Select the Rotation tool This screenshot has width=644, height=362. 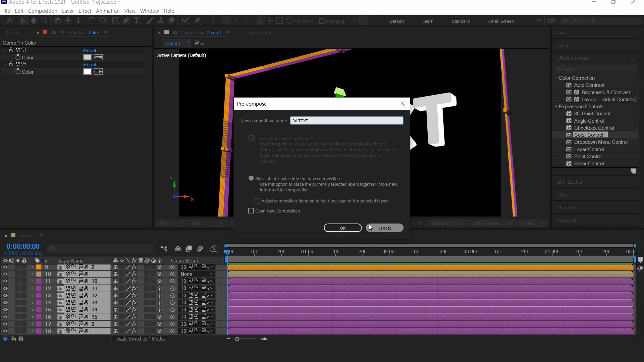[x=91, y=21]
